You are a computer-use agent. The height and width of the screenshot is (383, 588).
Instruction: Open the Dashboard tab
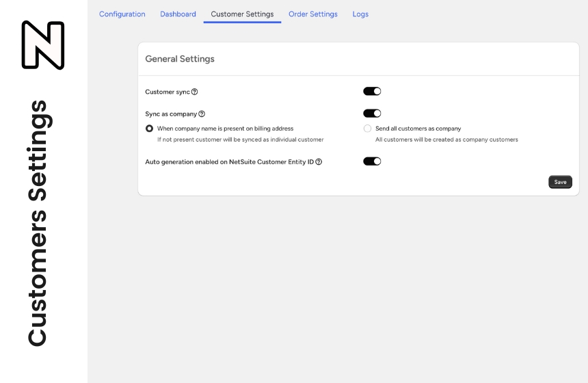[x=178, y=14]
